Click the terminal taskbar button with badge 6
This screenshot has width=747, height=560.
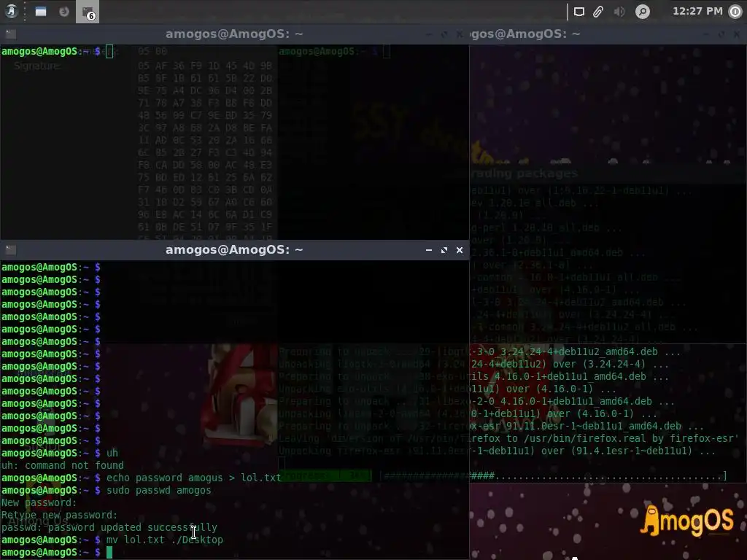point(88,12)
